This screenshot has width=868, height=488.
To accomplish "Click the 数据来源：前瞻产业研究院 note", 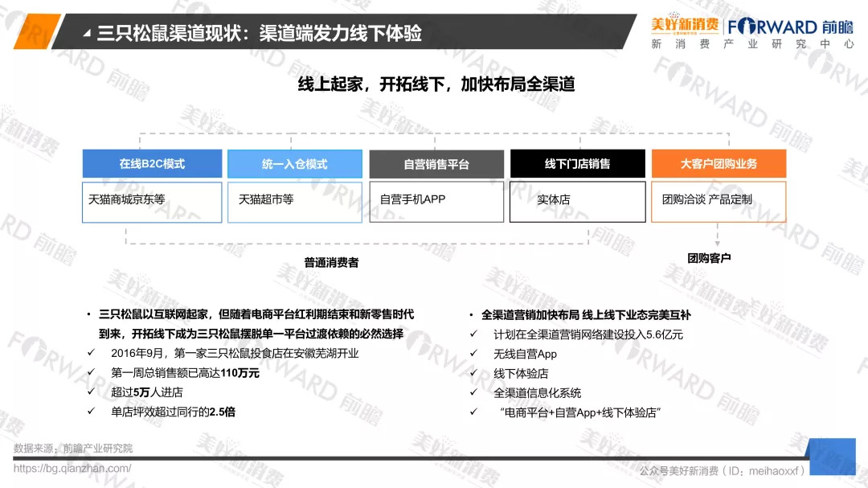I will point(73,448).
